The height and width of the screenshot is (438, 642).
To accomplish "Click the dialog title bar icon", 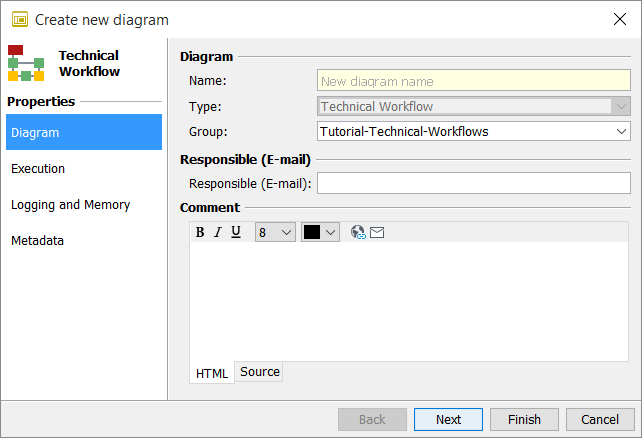I will coord(19,19).
